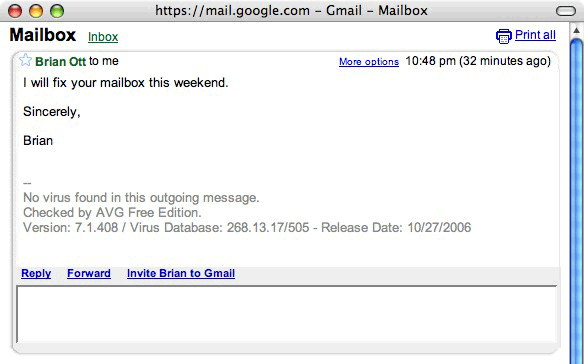Zoom the window with the green button
The height and width of the screenshot is (364, 584).
tap(57, 11)
